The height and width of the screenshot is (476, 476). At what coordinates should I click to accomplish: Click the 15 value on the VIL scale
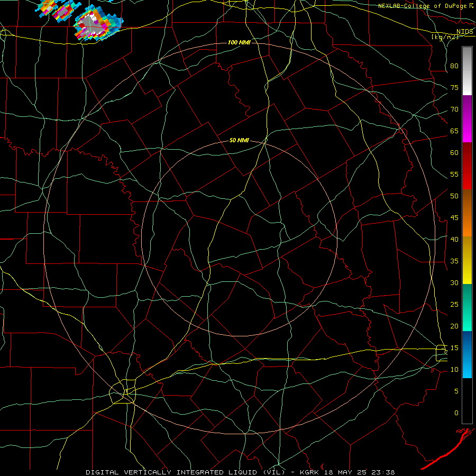[454, 348]
